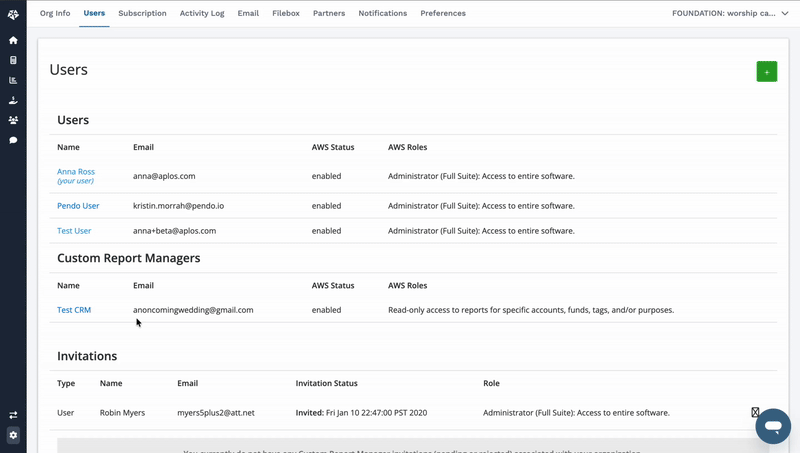The image size is (800, 453).
Task: Open the speech bubble icon in sidebar
Action: tap(13, 140)
